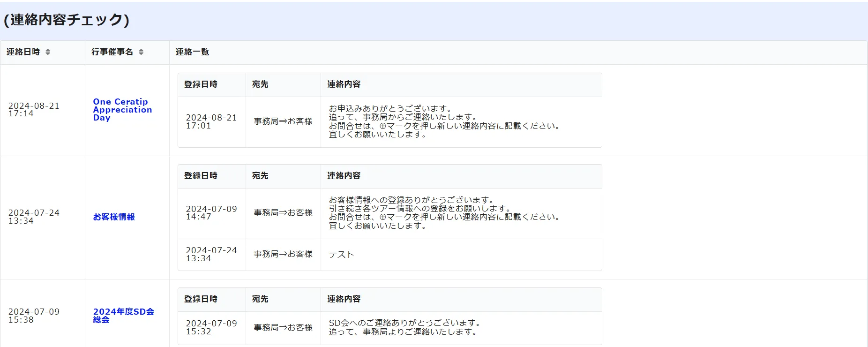Click the message starting with お申込みありがとうございます
The height and width of the screenshot is (347, 868).
coord(444,121)
